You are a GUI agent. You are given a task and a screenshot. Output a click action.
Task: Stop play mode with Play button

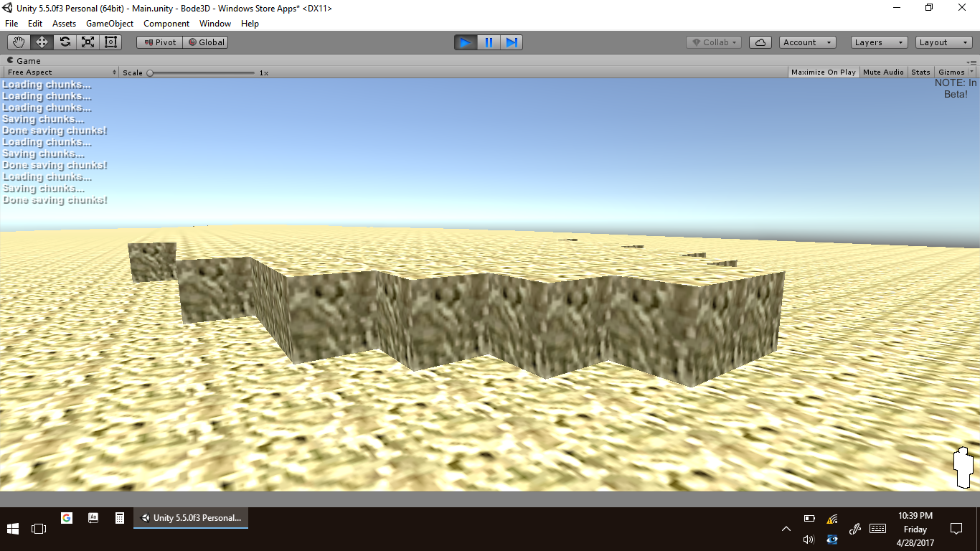point(466,42)
